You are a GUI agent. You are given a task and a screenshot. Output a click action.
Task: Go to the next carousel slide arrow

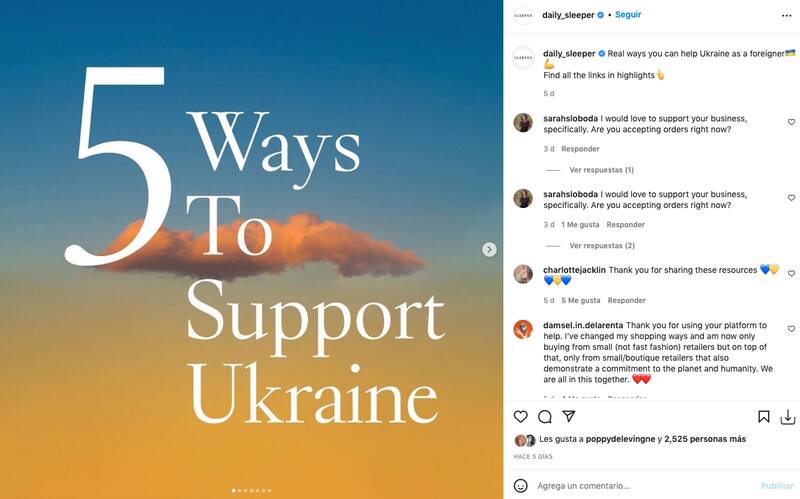[x=489, y=249]
